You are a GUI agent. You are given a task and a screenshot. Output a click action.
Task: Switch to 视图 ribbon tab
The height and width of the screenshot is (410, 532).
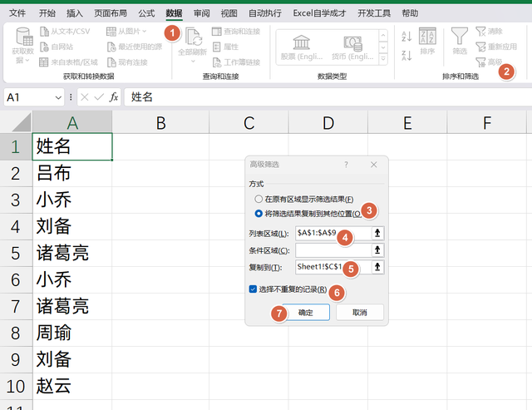(229, 13)
